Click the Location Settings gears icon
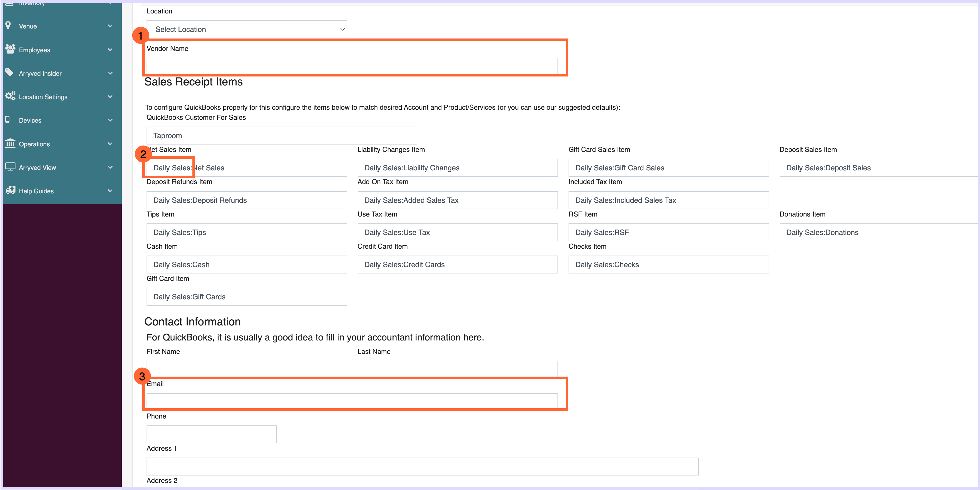Screen dimensions: 980x490 [x=10, y=96]
